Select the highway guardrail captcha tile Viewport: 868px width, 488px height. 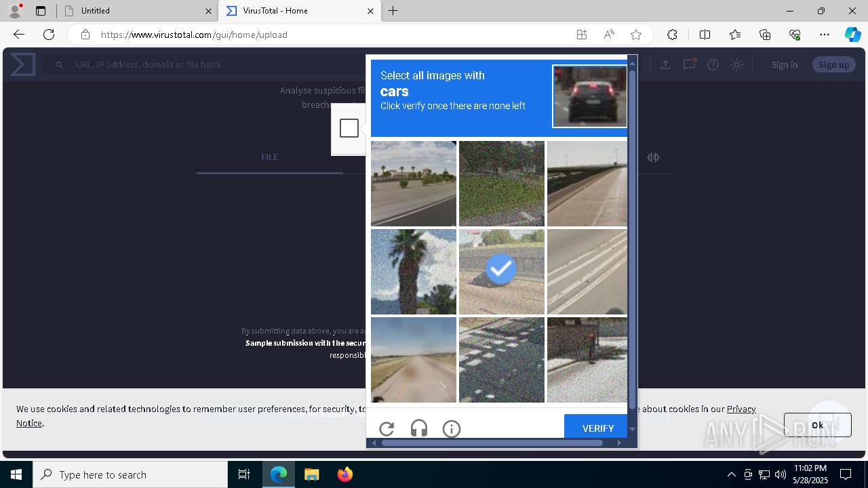coord(587,184)
